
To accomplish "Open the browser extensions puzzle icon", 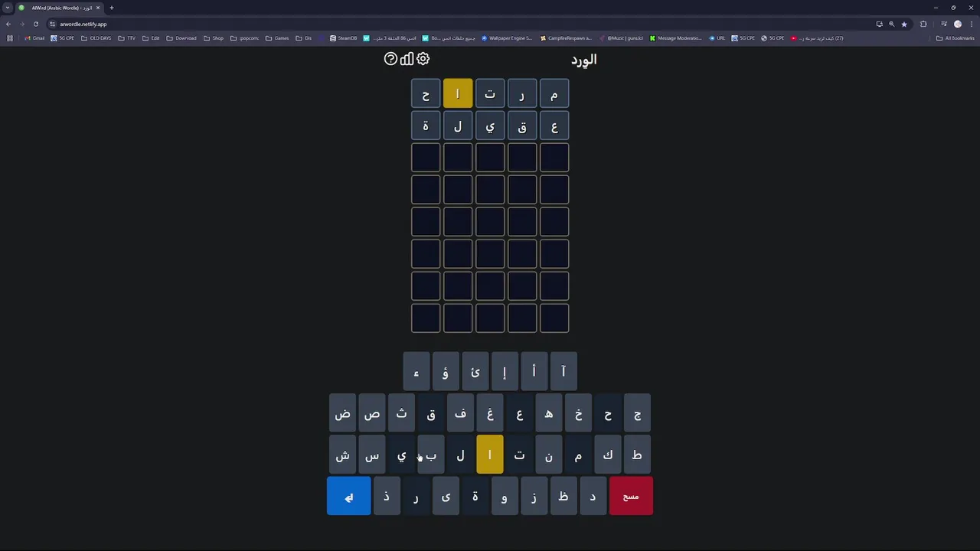I will [923, 24].
